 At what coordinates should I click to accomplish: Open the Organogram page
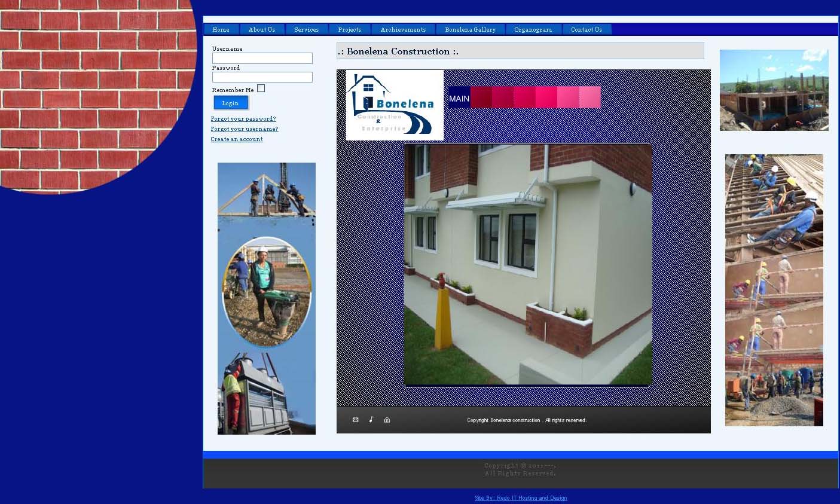(x=533, y=29)
